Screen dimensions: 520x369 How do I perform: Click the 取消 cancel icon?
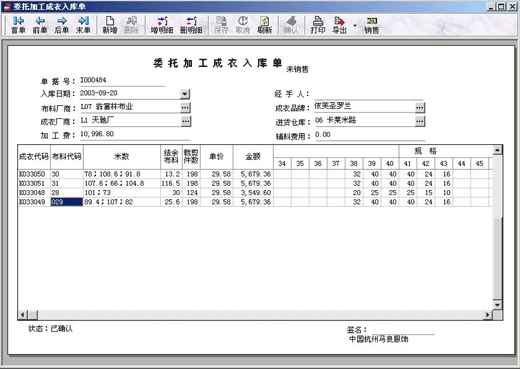[243, 25]
